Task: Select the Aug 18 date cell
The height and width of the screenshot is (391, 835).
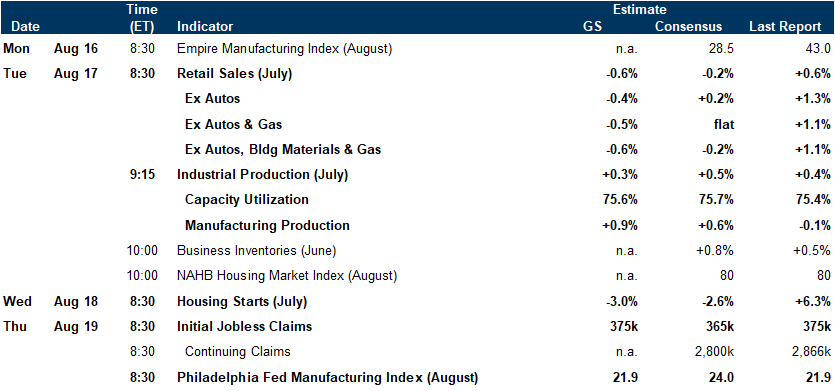Action: click(x=76, y=302)
